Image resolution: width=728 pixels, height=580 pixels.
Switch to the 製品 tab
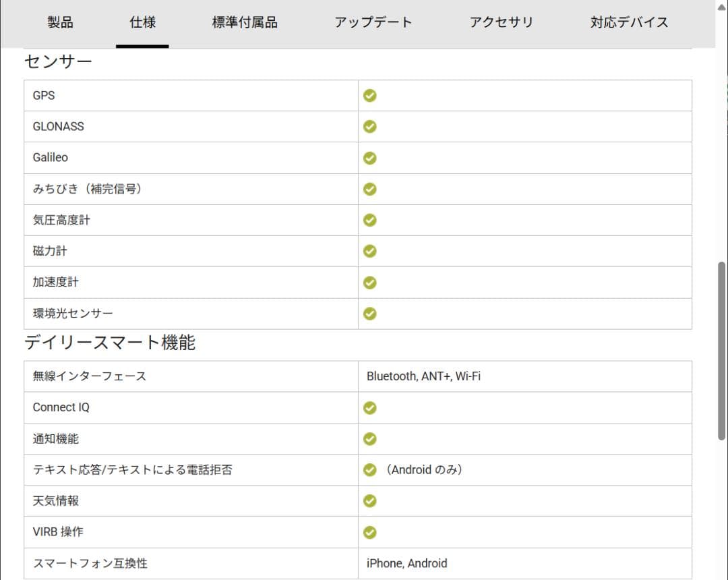point(61,22)
